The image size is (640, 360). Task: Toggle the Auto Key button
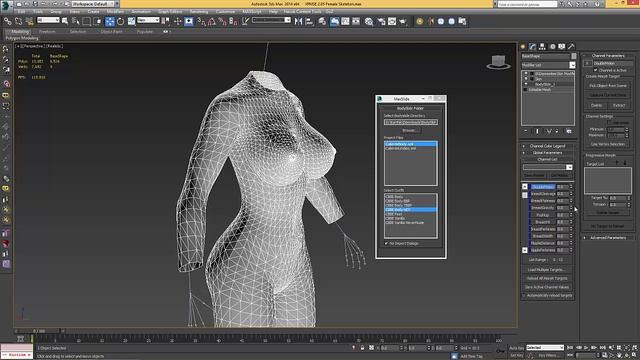click(516, 348)
